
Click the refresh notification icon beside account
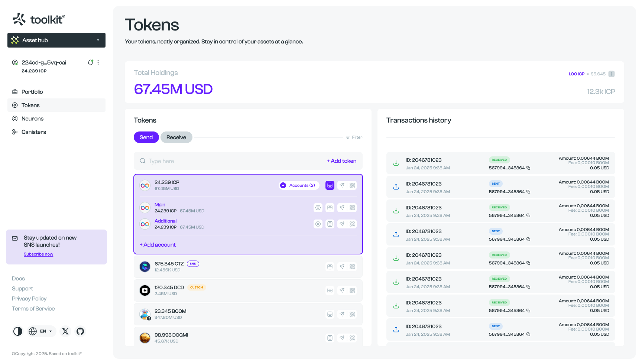[90, 62]
